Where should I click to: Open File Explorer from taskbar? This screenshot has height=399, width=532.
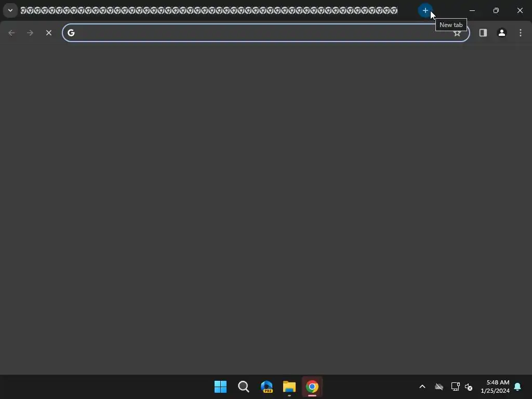pos(289,387)
